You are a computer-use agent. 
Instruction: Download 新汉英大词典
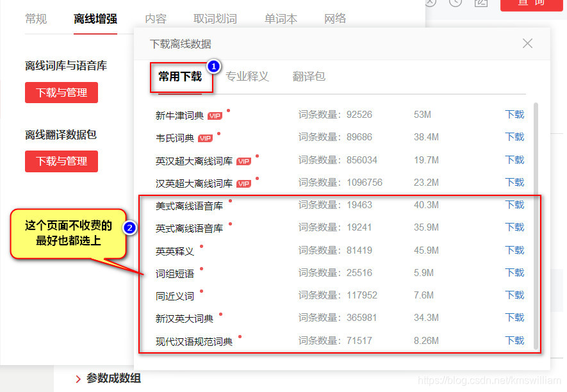pyautogui.click(x=514, y=318)
